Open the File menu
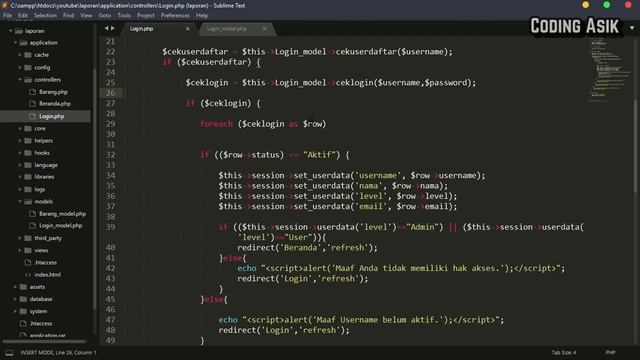The height and width of the screenshot is (360, 640). tap(7, 16)
